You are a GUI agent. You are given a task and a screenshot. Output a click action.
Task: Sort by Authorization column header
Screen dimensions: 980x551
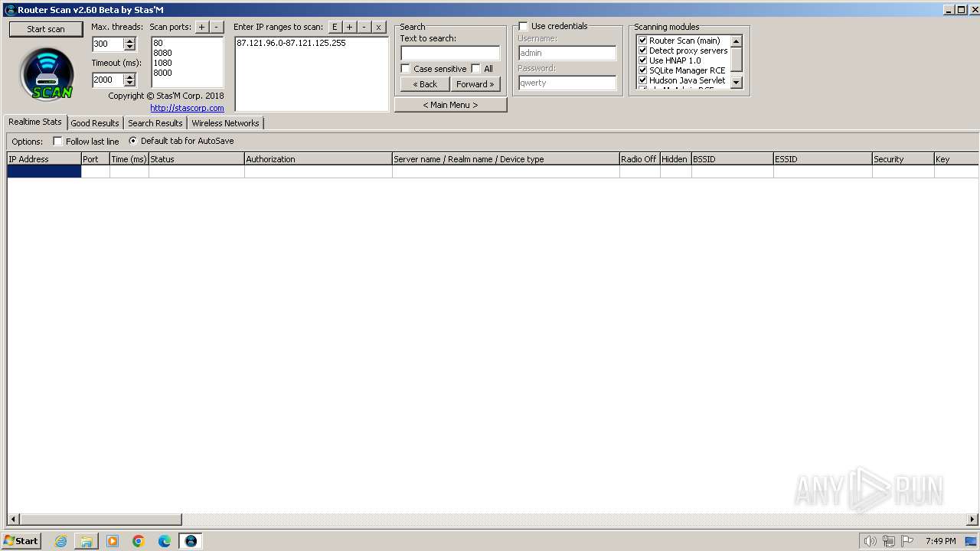pyautogui.click(x=318, y=159)
